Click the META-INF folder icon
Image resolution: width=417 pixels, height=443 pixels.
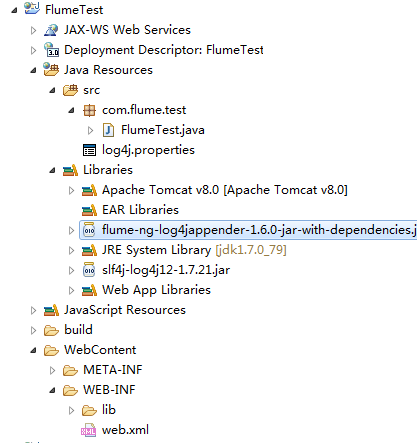click(x=70, y=370)
